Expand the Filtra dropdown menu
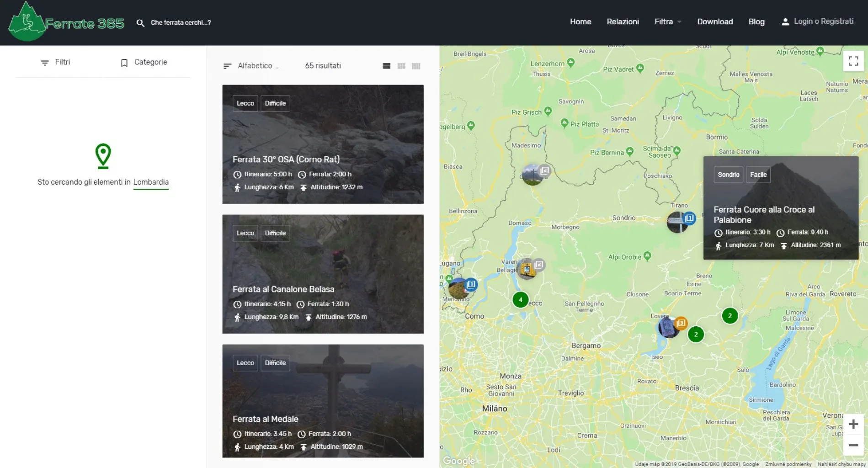Image resolution: width=868 pixels, height=468 pixels. (x=667, y=22)
